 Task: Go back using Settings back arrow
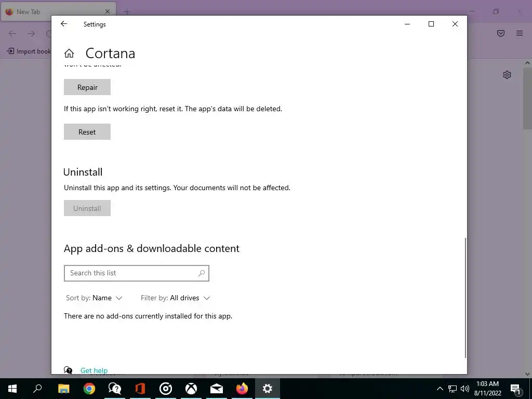(x=64, y=24)
